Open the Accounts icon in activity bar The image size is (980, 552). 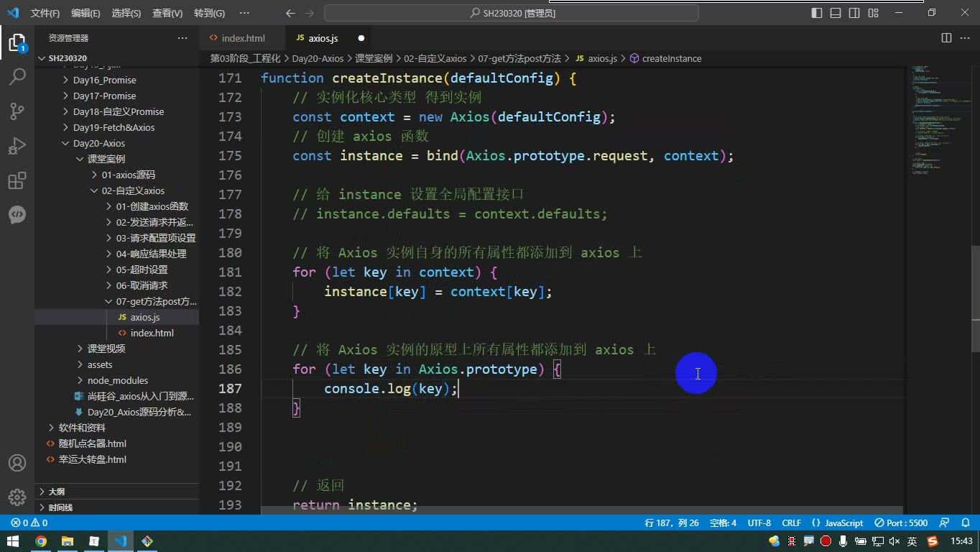coord(17,463)
